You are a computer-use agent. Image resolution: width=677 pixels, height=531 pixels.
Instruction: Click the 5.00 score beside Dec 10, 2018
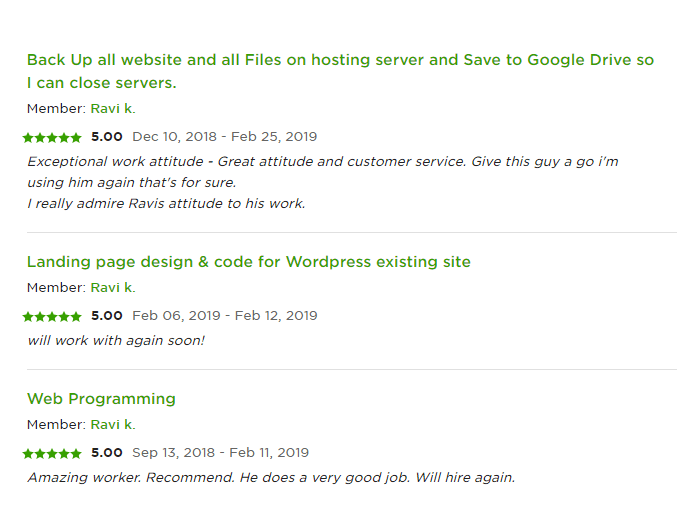pos(107,137)
